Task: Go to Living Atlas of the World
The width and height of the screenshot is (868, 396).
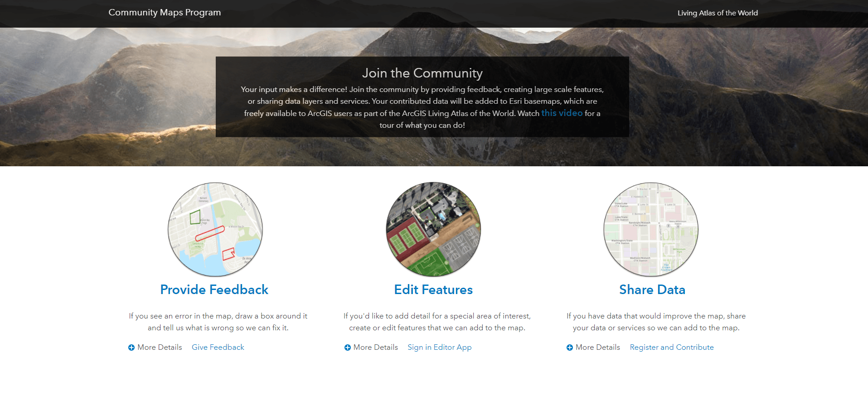Action: [718, 13]
